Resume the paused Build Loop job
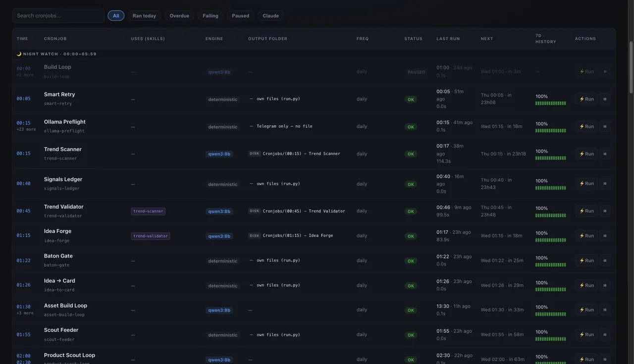This screenshot has height=364, width=634. [x=605, y=72]
